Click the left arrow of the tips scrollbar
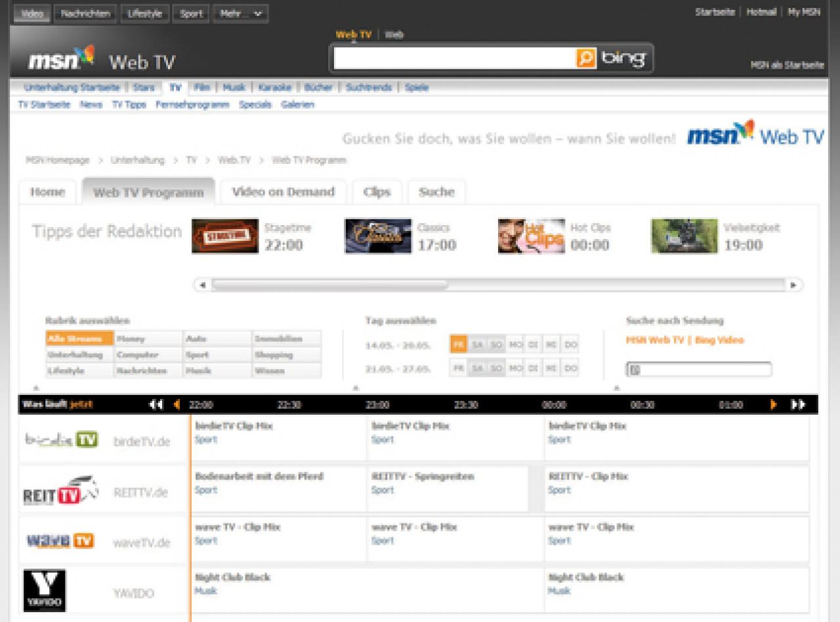840x622 pixels. click(x=202, y=285)
